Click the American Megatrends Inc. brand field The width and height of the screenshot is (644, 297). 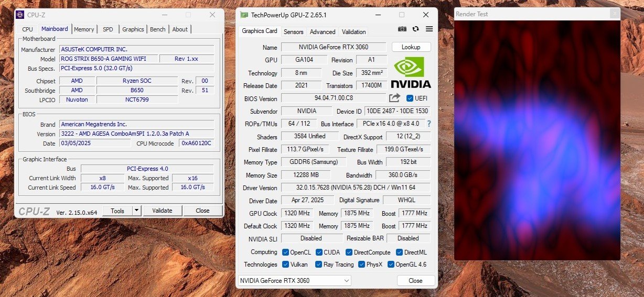[x=136, y=124]
